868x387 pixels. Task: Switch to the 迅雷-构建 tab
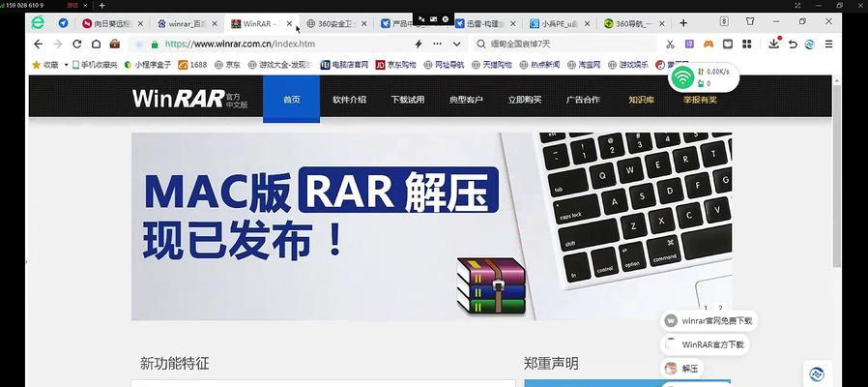tap(485, 24)
